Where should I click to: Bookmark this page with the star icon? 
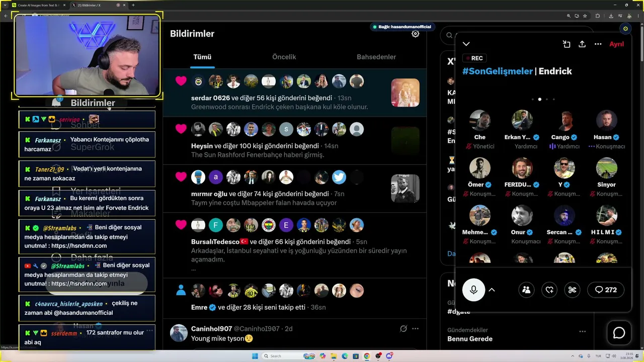tap(585, 16)
